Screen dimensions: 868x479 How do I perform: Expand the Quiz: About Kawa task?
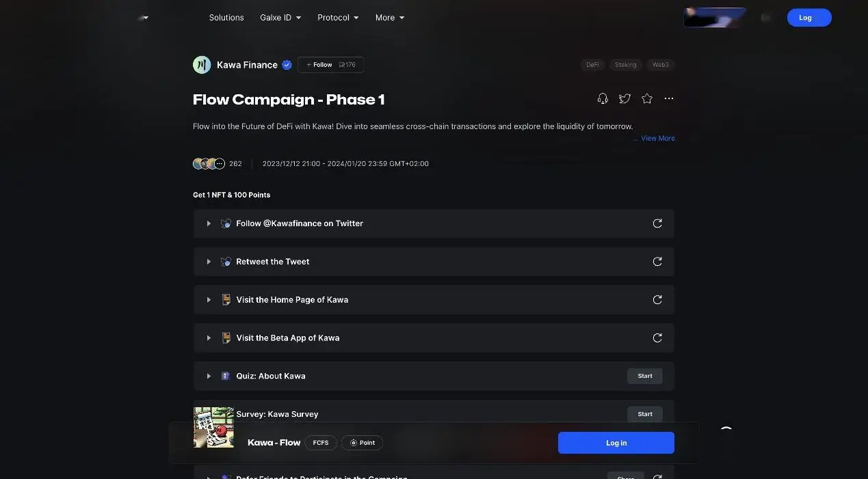[209, 377]
